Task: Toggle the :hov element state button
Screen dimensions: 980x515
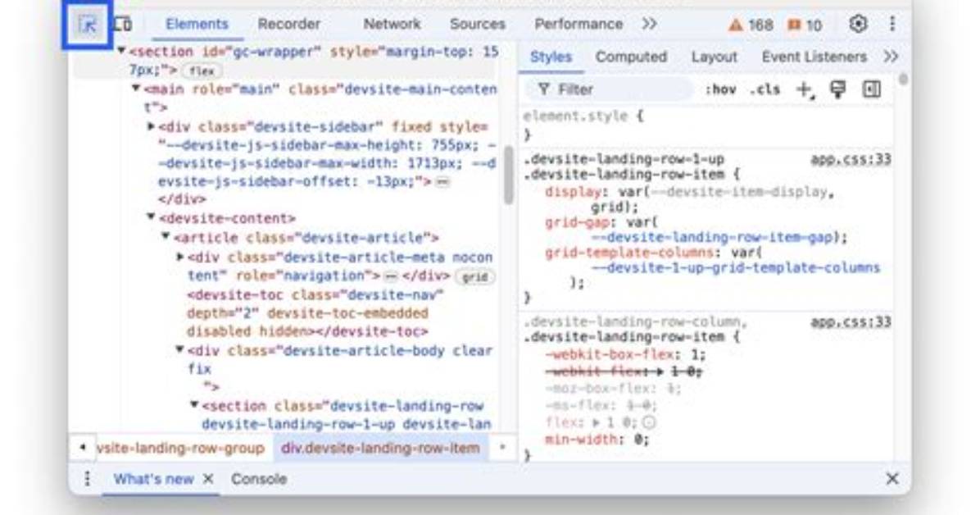Action: click(720, 89)
